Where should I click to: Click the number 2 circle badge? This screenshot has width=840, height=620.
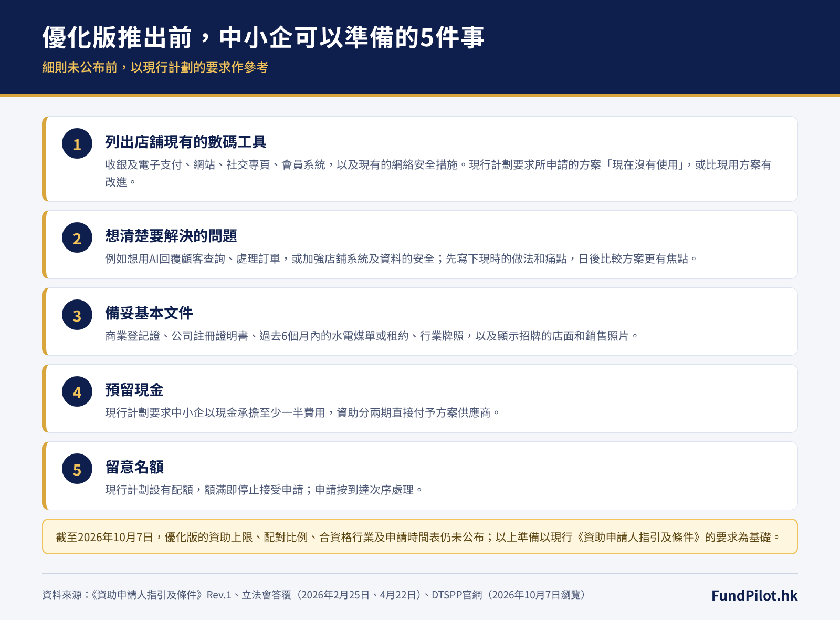(x=77, y=237)
